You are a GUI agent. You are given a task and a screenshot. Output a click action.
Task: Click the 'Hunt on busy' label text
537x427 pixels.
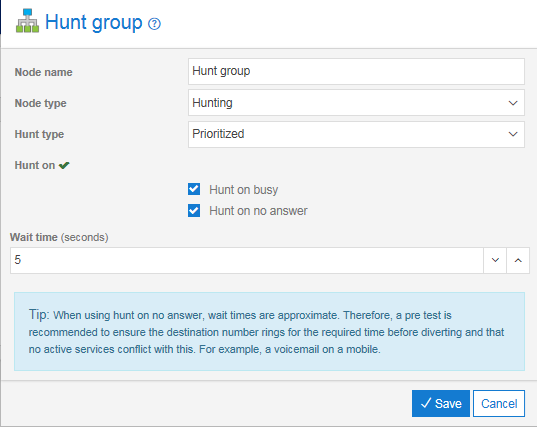243,190
